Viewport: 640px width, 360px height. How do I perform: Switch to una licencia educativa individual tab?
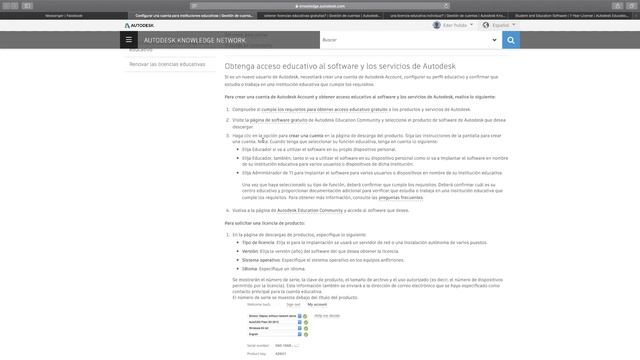[x=447, y=16]
